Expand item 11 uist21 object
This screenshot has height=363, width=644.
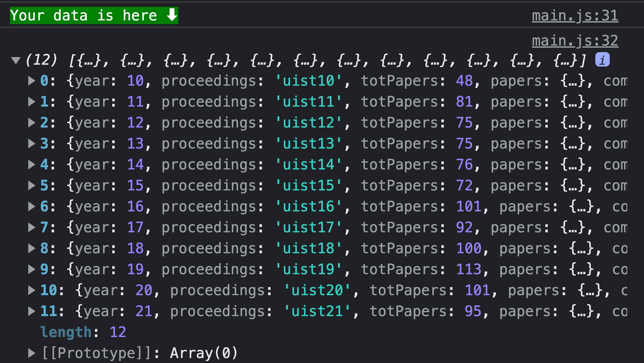31,311
